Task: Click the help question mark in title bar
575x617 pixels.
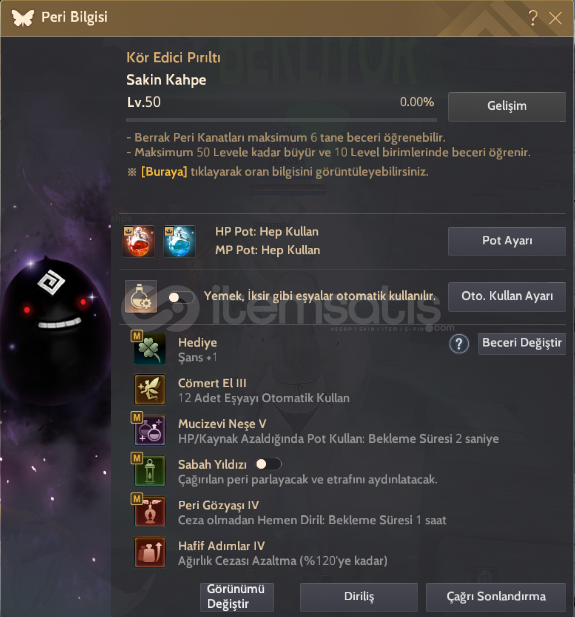Action: [x=533, y=18]
